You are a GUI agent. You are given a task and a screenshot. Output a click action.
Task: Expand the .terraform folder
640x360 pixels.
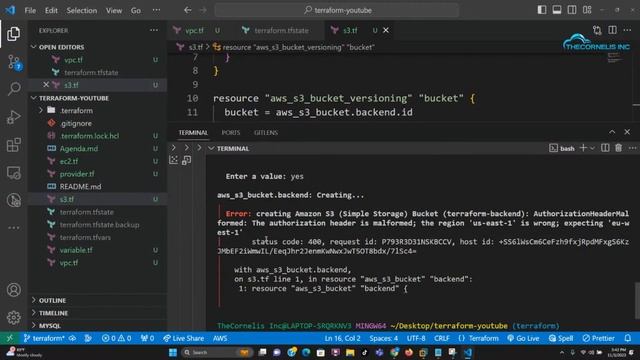(x=76, y=111)
